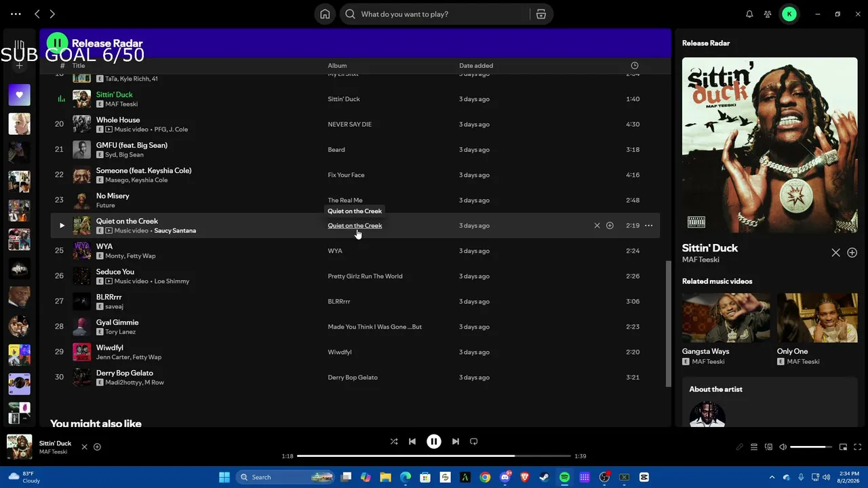Open the Saucy Santana artist link
Viewport: 868px width, 488px height.
[x=175, y=230]
